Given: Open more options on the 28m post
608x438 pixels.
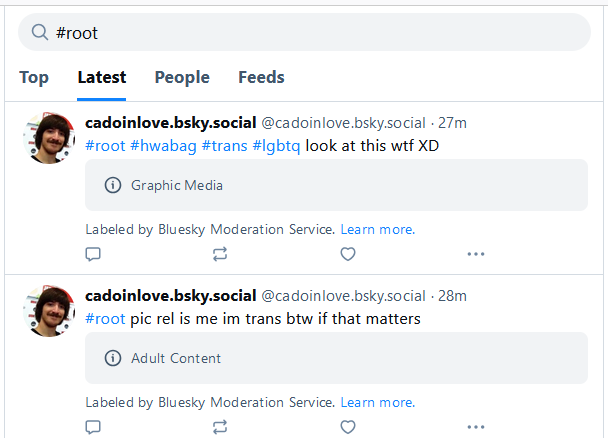Looking at the screenshot, I should click(x=476, y=427).
